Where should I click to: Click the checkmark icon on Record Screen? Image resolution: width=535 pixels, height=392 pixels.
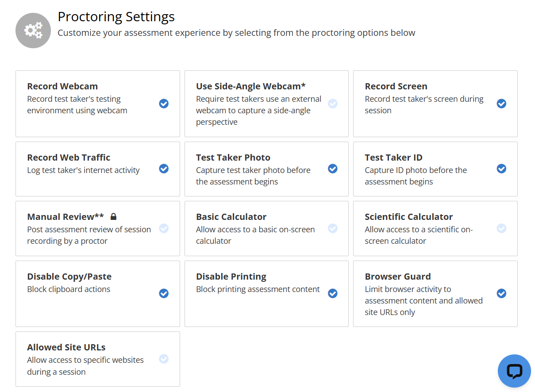coord(501,104)
